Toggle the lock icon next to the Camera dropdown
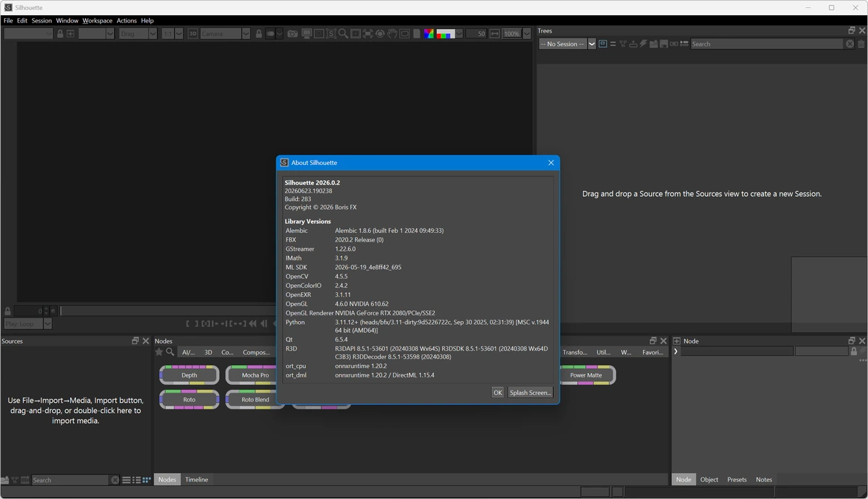868x499 pixels. pyautogui.click(x=258, y=33)
